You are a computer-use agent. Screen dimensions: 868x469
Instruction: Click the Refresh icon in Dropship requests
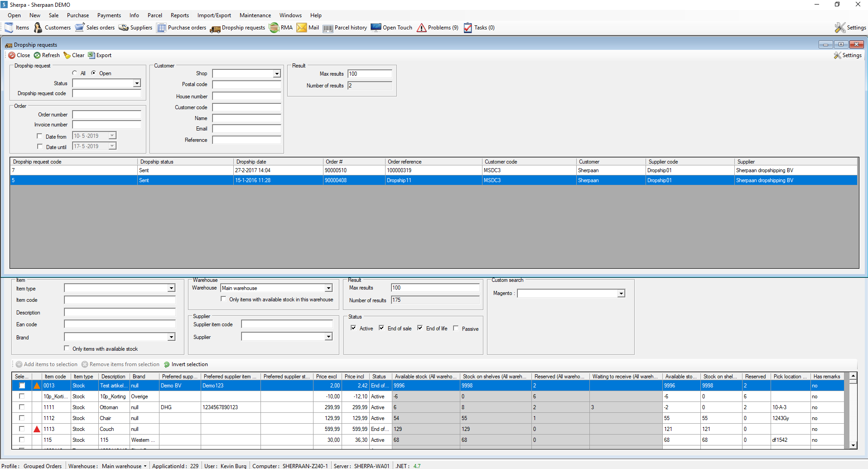pyautogui.click(x=37, y=55)
